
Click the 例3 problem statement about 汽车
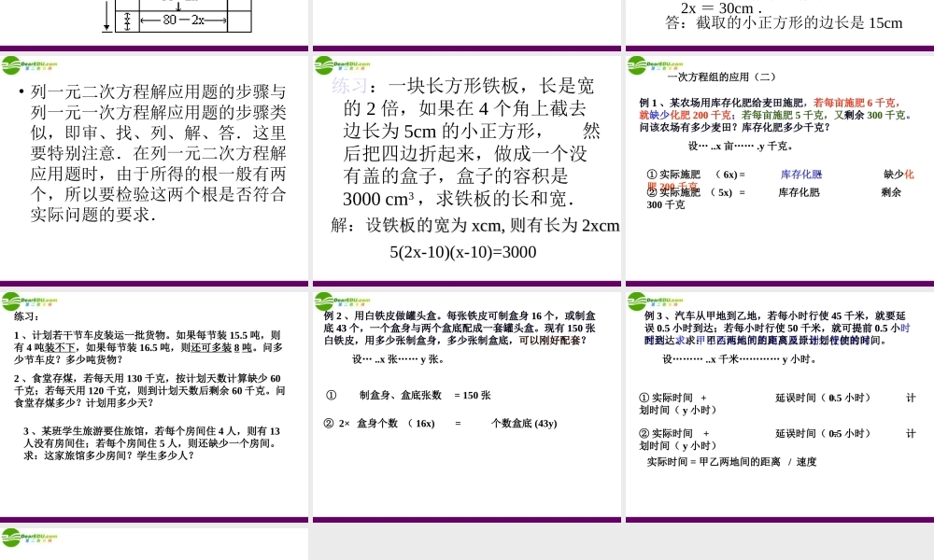pos(777,328)
